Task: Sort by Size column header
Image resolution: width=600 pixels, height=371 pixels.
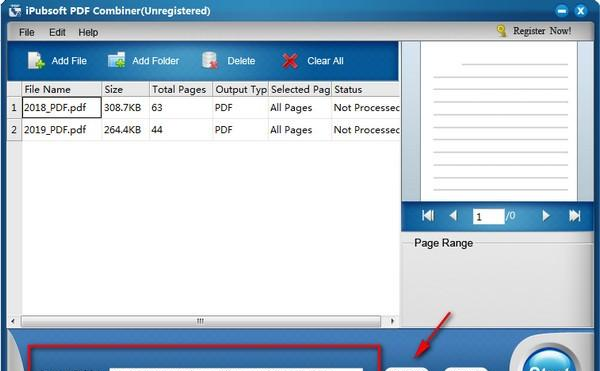Action: [x=125, y=89]
